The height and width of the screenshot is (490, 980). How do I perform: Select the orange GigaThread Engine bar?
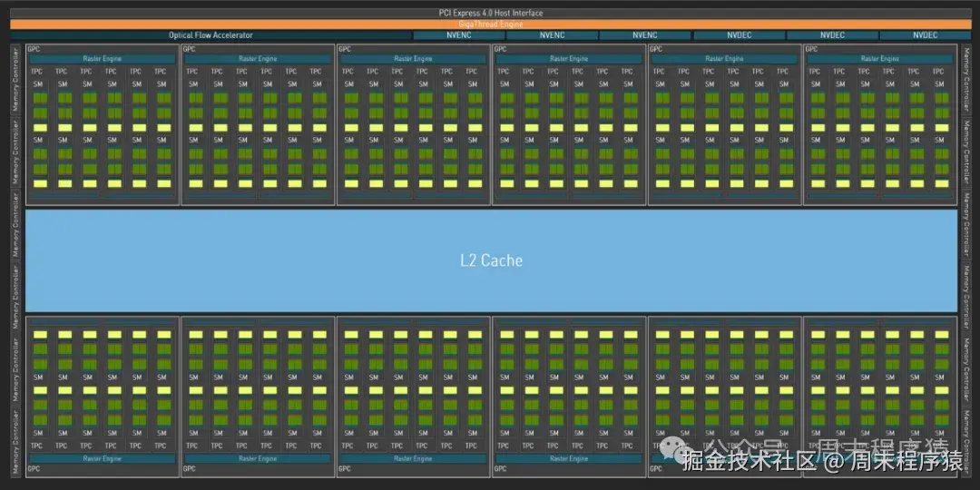[x=491, y=24]
